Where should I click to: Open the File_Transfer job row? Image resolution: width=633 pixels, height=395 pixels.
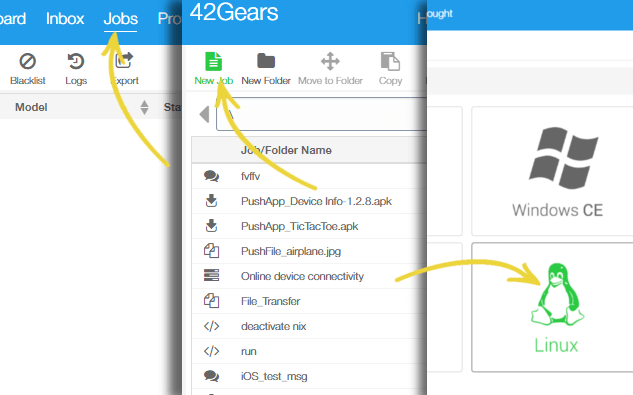pyautogui.click(x=309, y=301)
